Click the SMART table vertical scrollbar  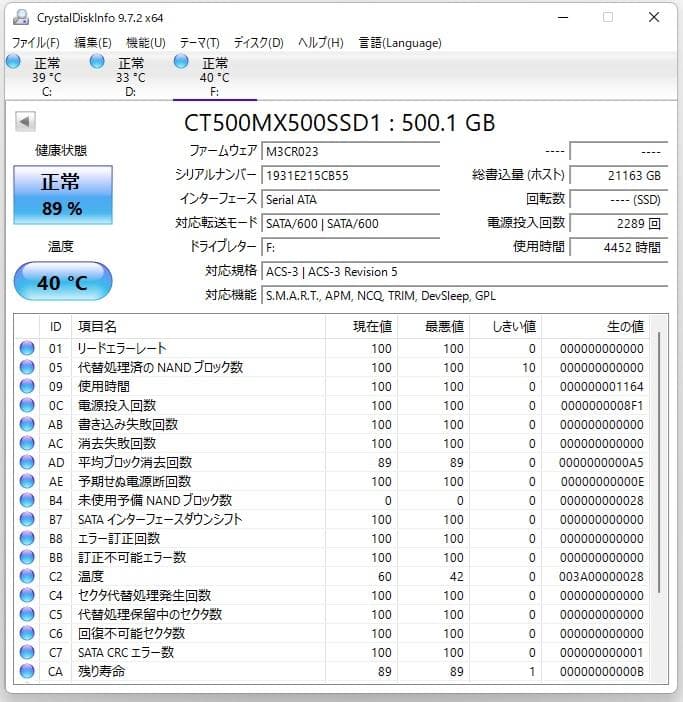659,463
